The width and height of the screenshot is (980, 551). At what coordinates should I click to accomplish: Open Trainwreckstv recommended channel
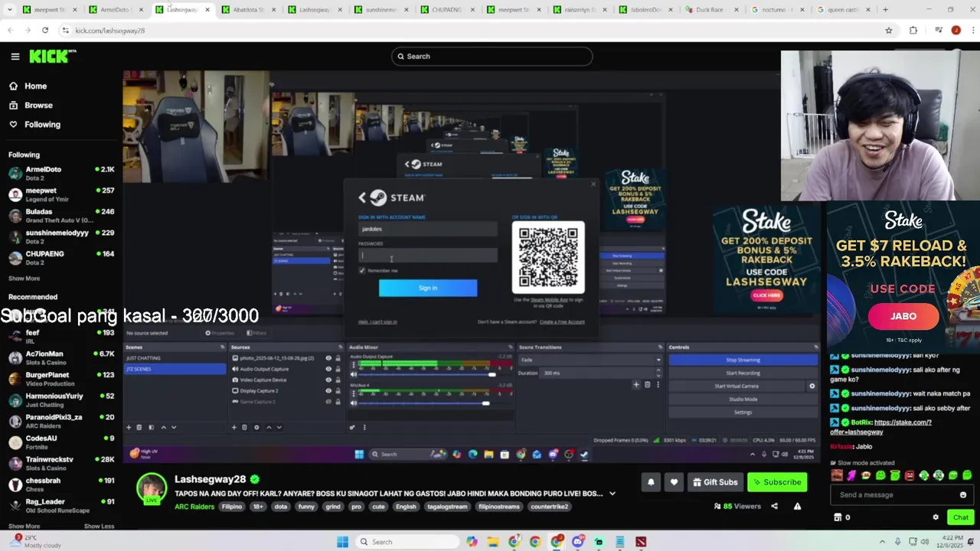[61, 464]
